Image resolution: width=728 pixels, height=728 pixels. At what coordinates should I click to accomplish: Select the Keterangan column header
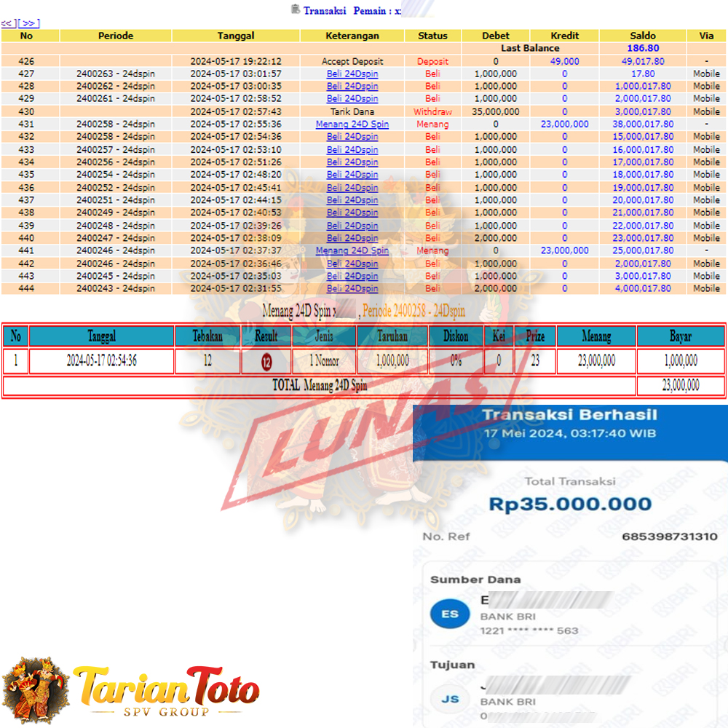point(352,36)
